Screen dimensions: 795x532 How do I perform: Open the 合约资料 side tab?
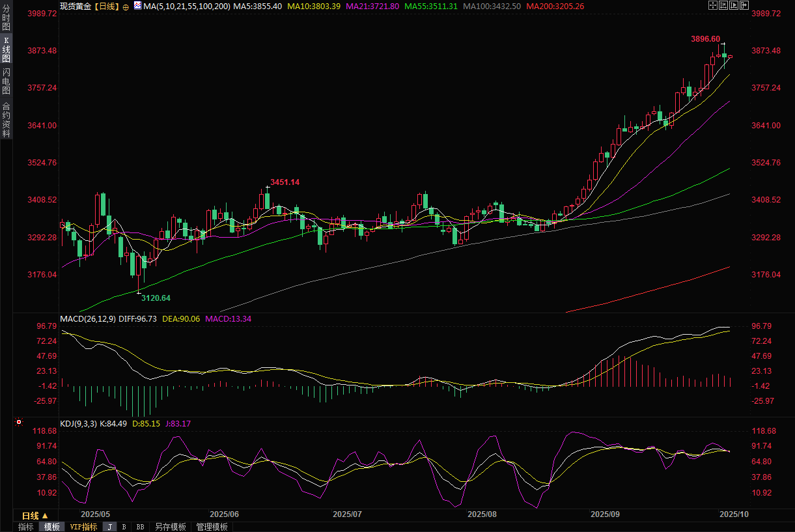point(6,120)
